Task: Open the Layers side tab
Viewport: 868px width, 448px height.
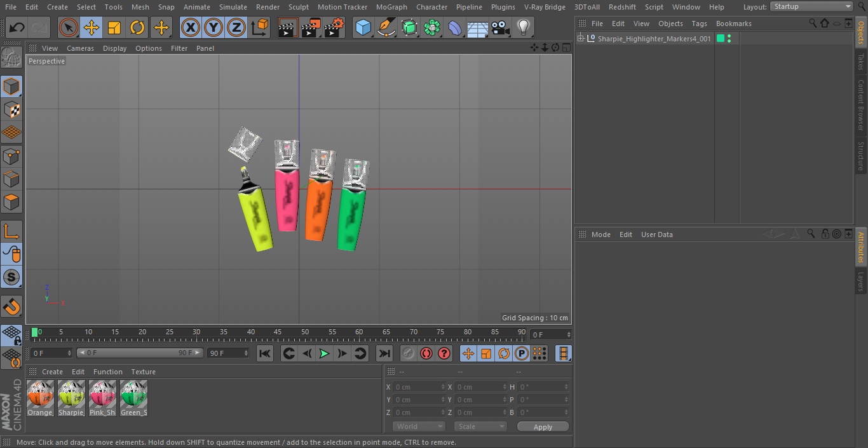Action: pyautogui.click(x=861, y=282)
